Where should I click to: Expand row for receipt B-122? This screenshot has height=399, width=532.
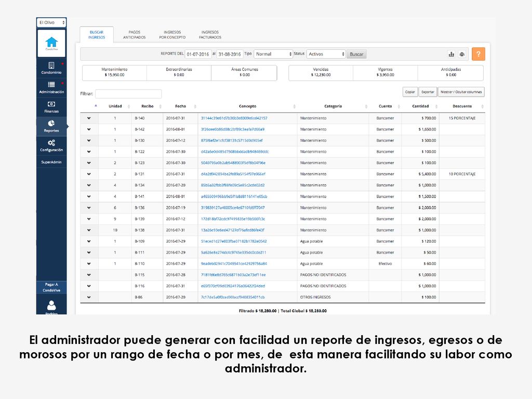coord(89,152)
